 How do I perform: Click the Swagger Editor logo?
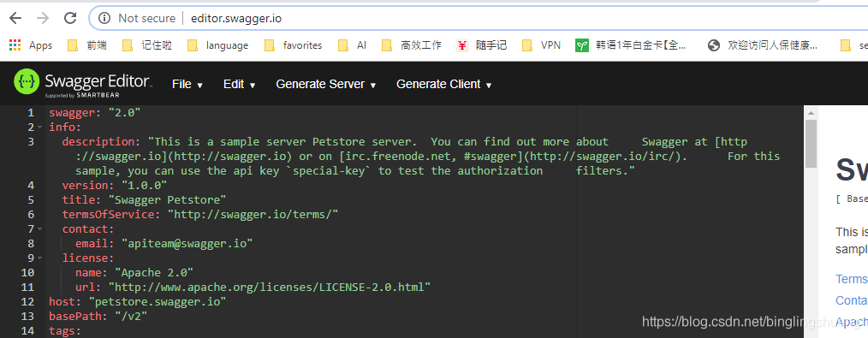(82, 84)
